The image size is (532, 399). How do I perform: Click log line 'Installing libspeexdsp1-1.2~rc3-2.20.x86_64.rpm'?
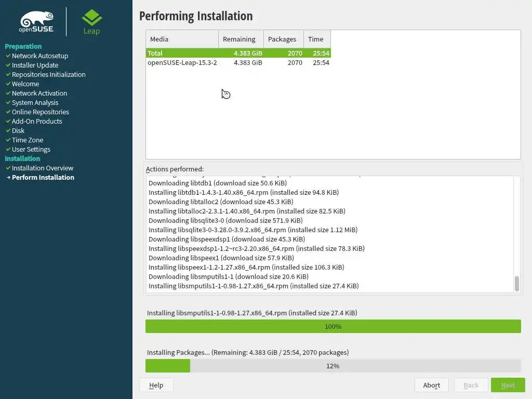click(257, 248)
